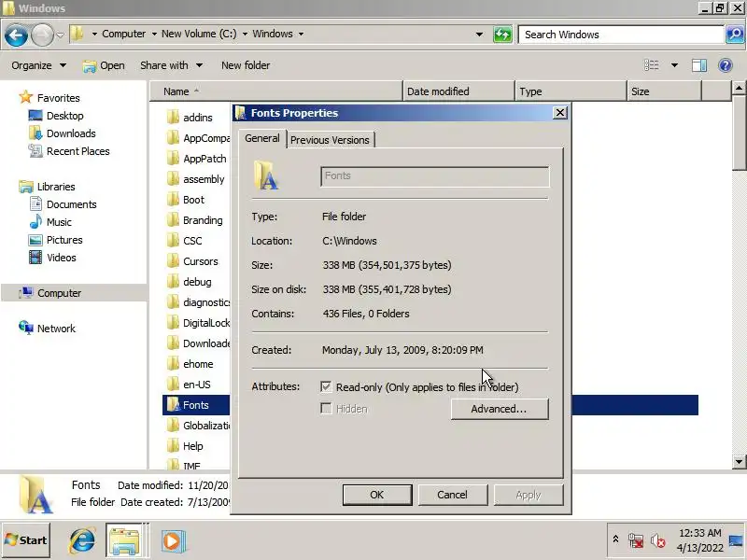Screen dimensions: 747x560
Task: Open the Share with dropdown
Action: 172,65
